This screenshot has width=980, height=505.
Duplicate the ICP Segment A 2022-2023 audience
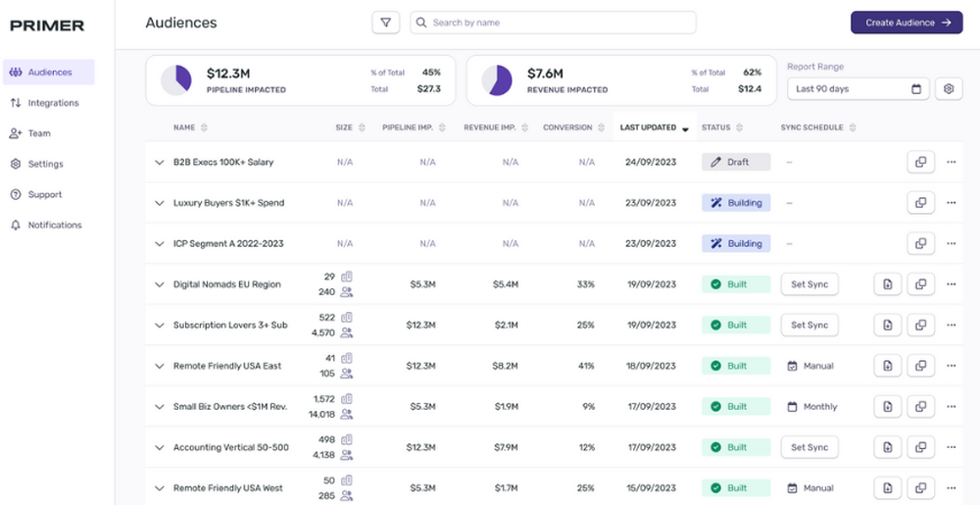920,243
